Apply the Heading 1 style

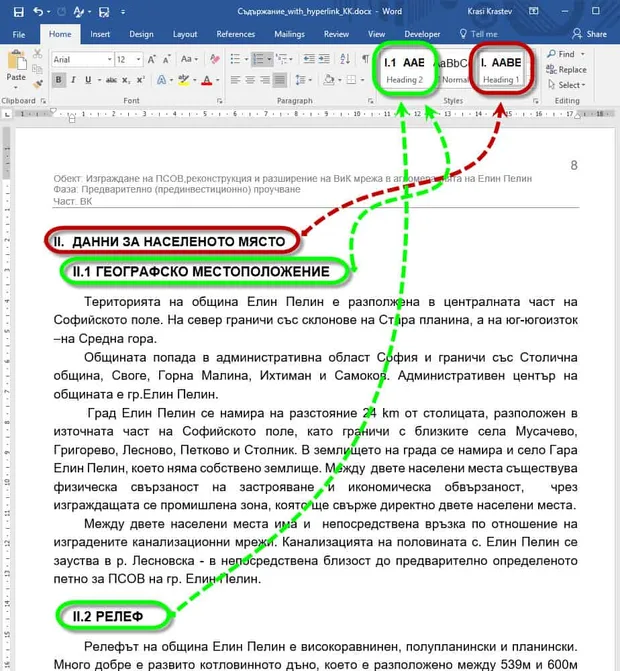(x=501, y=71)
